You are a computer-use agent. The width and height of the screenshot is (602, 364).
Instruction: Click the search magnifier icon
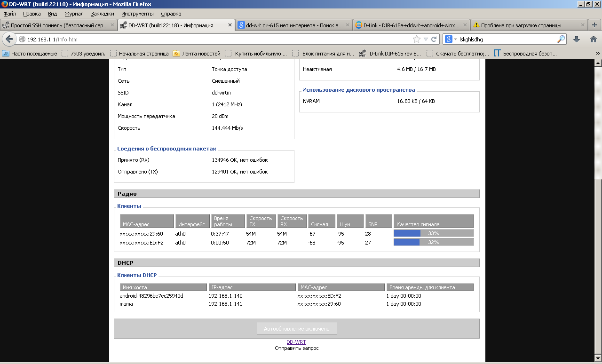[x=561, y=39]
